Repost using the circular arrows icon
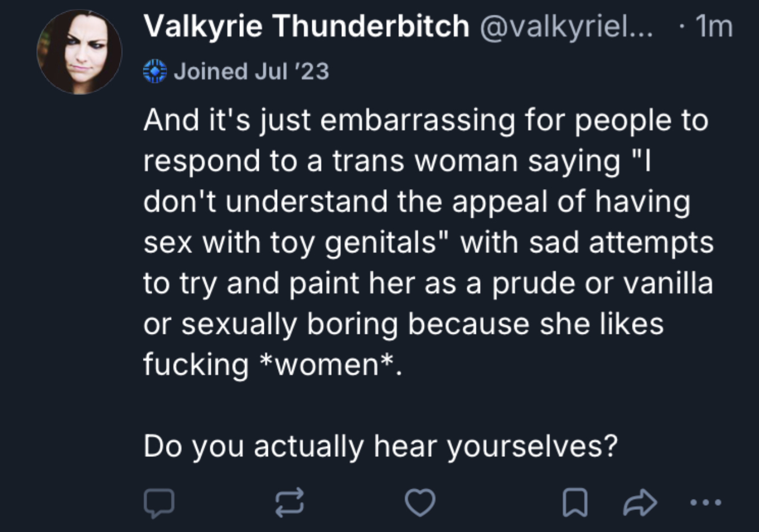Viewport: 759px width, 532px height. click(289, 503)
